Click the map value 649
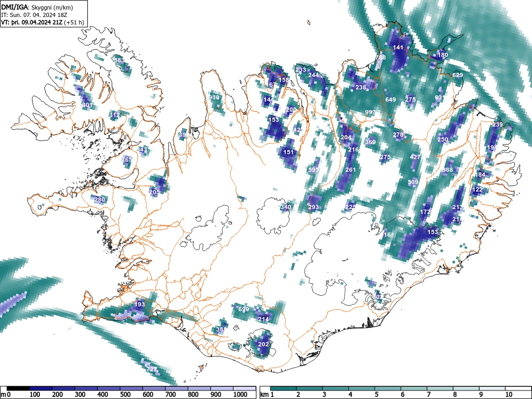 tap(390, 100)
